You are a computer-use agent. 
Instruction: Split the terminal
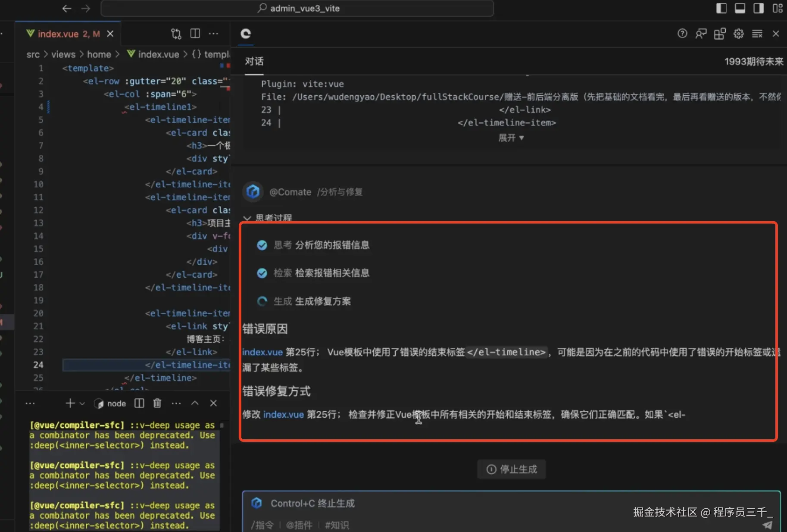tap(139, 403)
